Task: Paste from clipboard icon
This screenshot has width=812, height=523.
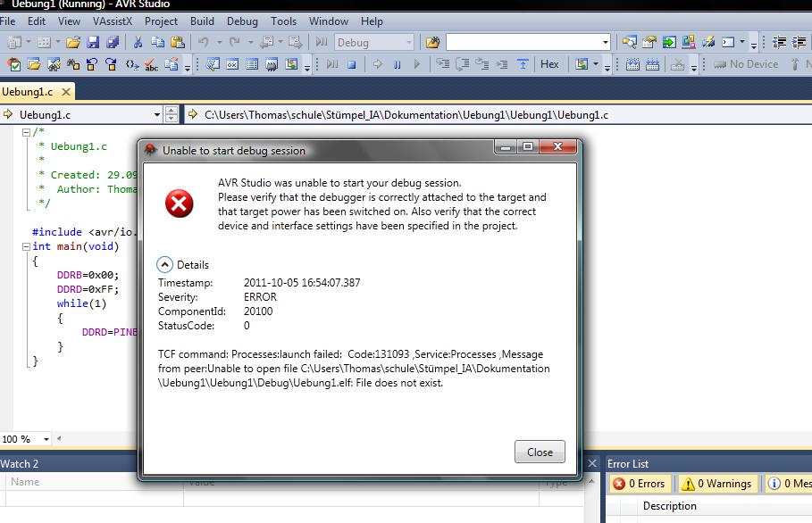Action: (x=178, y=42)
